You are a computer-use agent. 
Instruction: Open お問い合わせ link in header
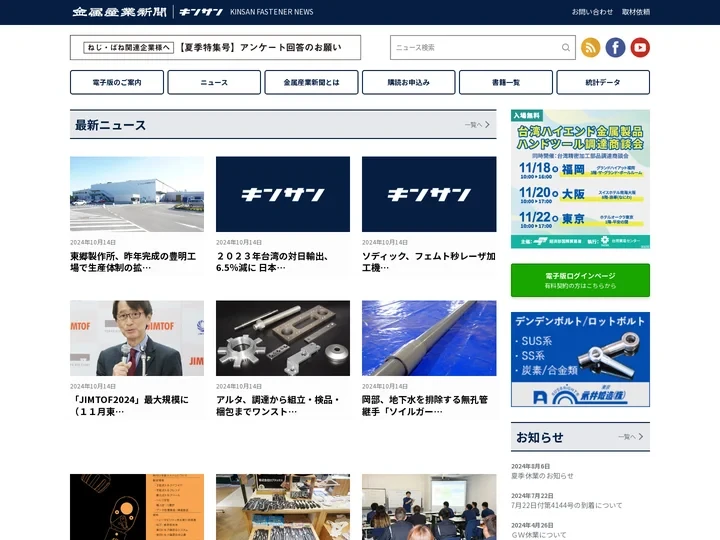(x=592, y=12)
